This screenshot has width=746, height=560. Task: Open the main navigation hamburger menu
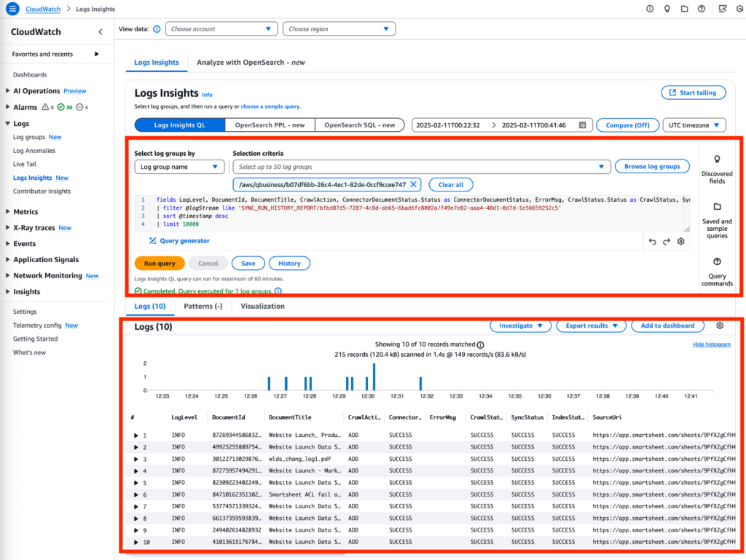[12, 9]
